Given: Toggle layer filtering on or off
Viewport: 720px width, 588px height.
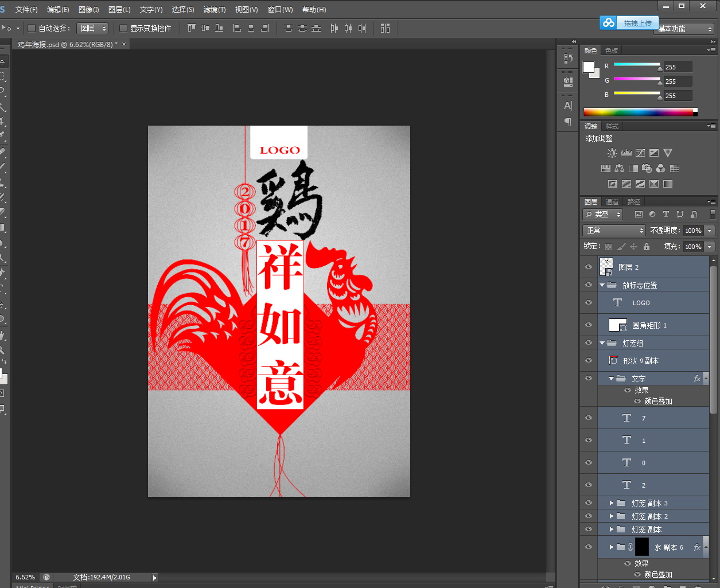Looking at the screenshot, I should pos(713,214).
